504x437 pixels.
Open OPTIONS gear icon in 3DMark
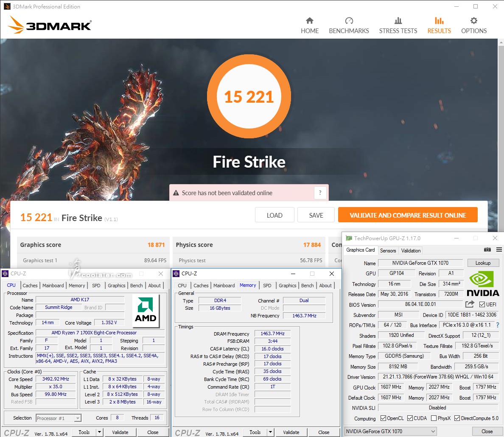(x=474, y=21)
